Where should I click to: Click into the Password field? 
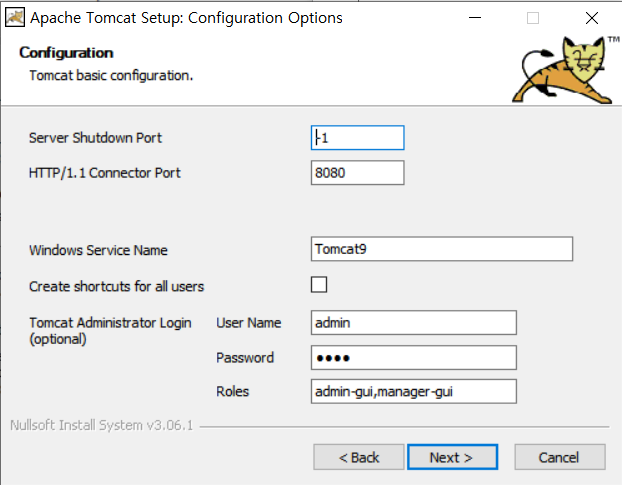click(414, 358)
